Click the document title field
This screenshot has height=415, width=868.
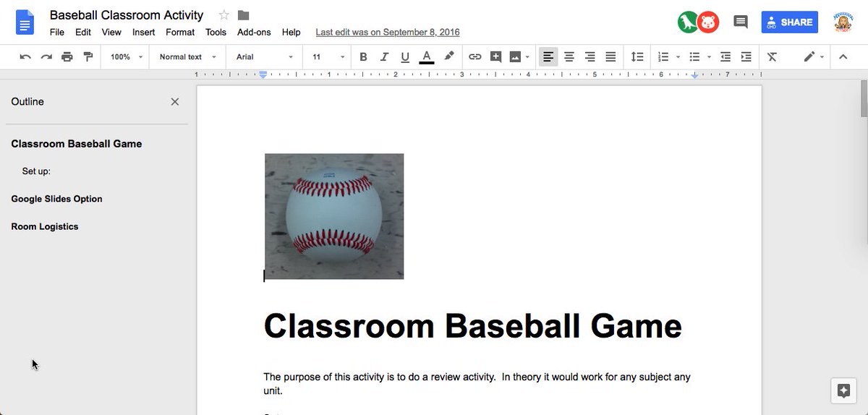[127, 15]
